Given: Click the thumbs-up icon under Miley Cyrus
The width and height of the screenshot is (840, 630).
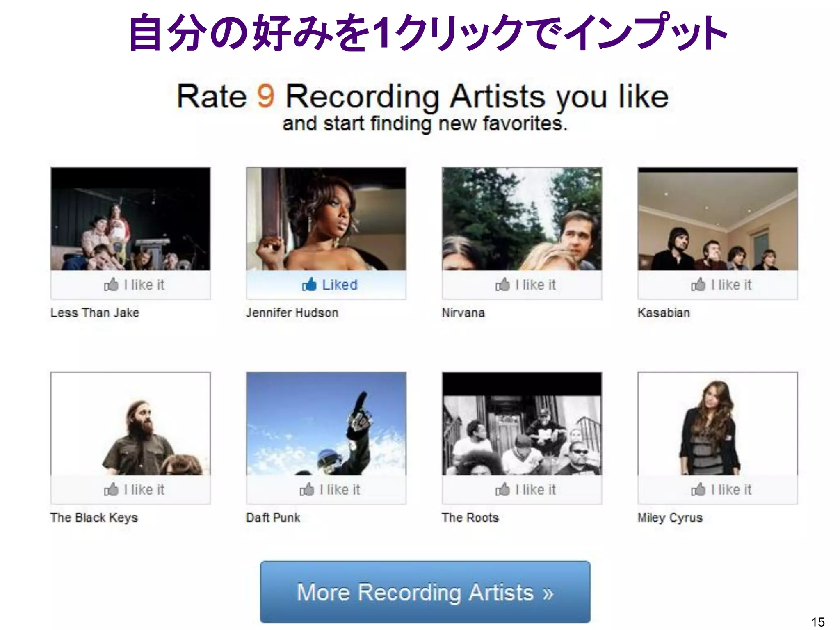Looking at the screenshot, I should (x=698, y=489).
